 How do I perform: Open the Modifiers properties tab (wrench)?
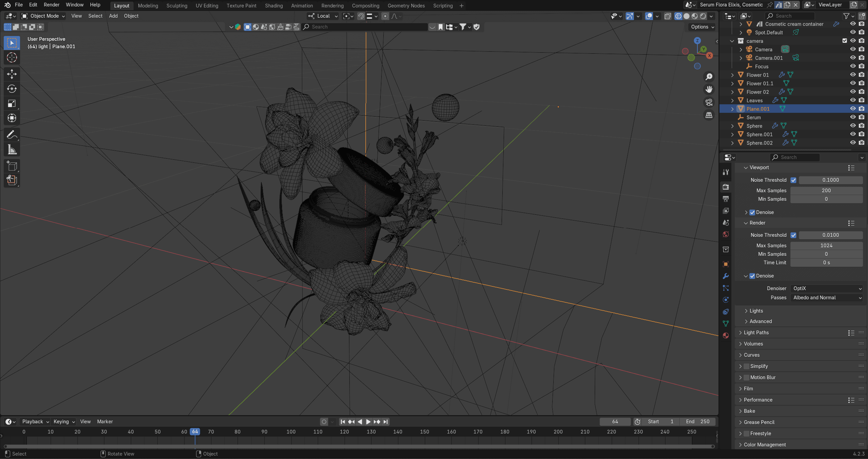pos(726,276)
